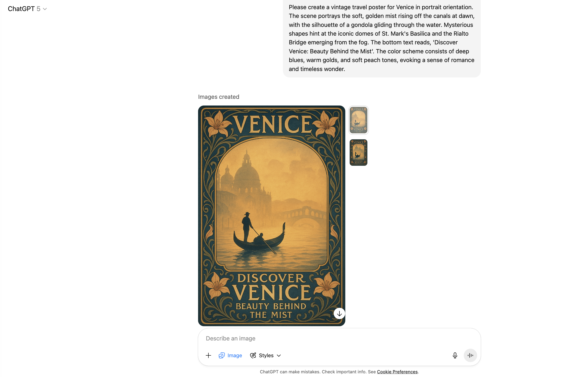The width and height of the screenshot is (588, 377).
Task: Click chevron next to ChatGPT 5
Action: pos(45,9)
